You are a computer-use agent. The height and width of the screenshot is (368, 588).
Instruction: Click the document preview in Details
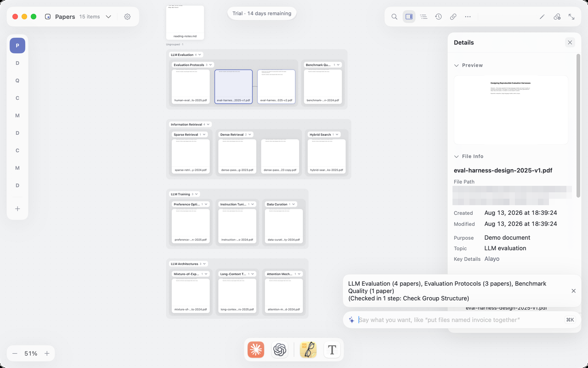[511, 110]
